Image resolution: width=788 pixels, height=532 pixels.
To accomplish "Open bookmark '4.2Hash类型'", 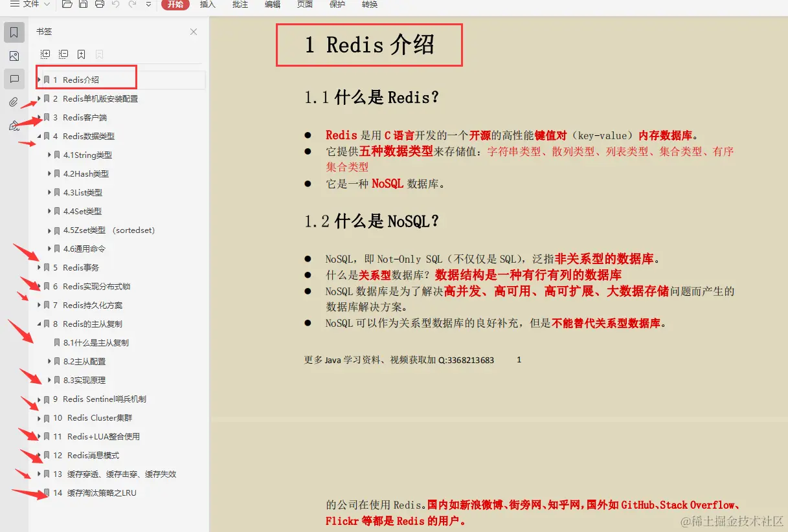I will tap(86, 173).
